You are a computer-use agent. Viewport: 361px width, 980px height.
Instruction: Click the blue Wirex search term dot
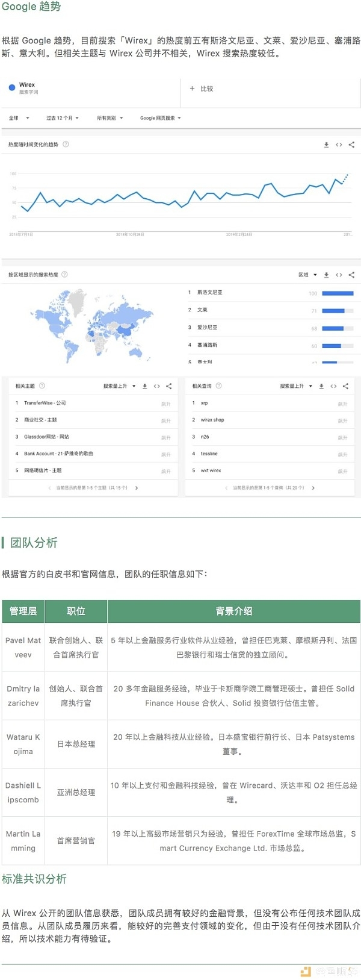coord(12,88)
